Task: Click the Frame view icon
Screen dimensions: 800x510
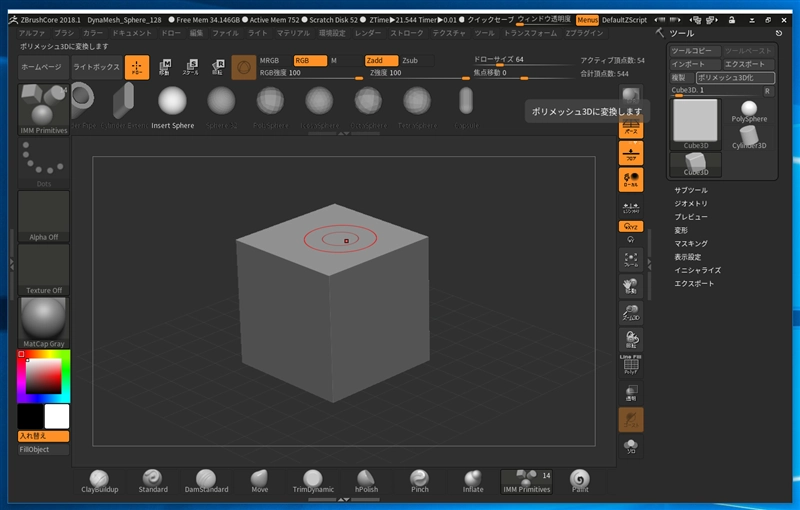Action: 631,260
